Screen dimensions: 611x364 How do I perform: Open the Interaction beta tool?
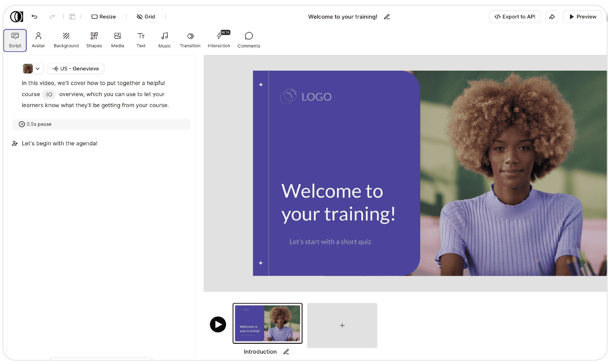(x=219, y=40)
